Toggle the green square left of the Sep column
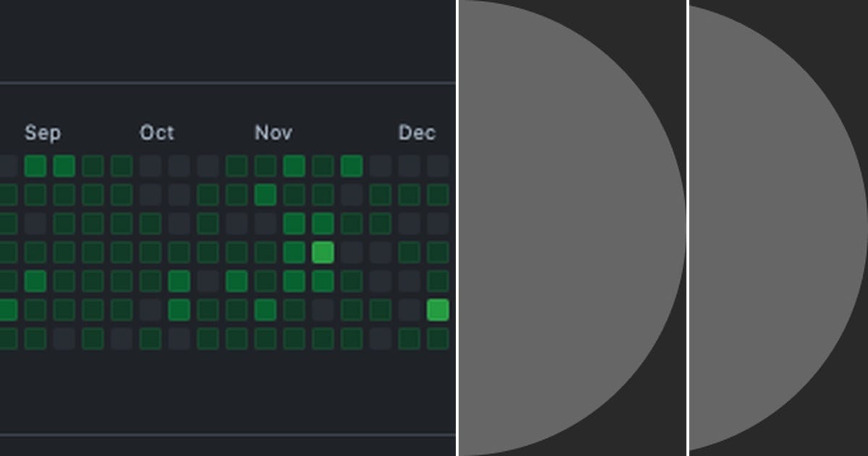The image size is (868, 456). coord(5,309)
